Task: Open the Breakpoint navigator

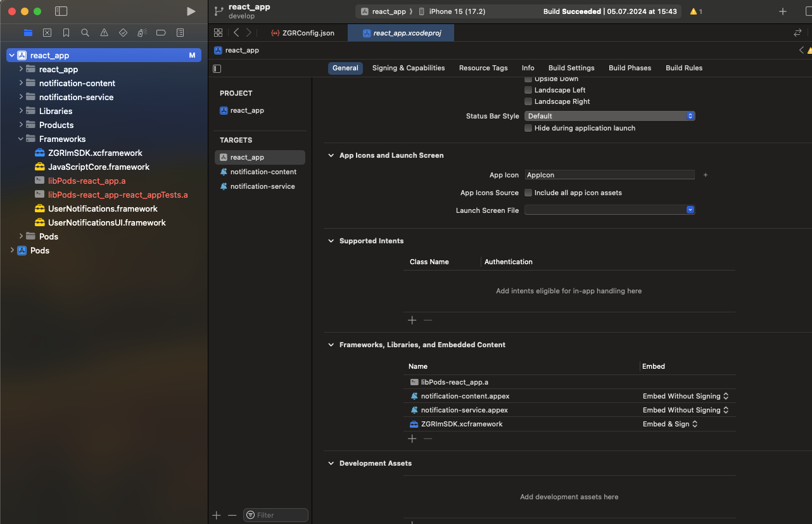Action: point(161,32)
